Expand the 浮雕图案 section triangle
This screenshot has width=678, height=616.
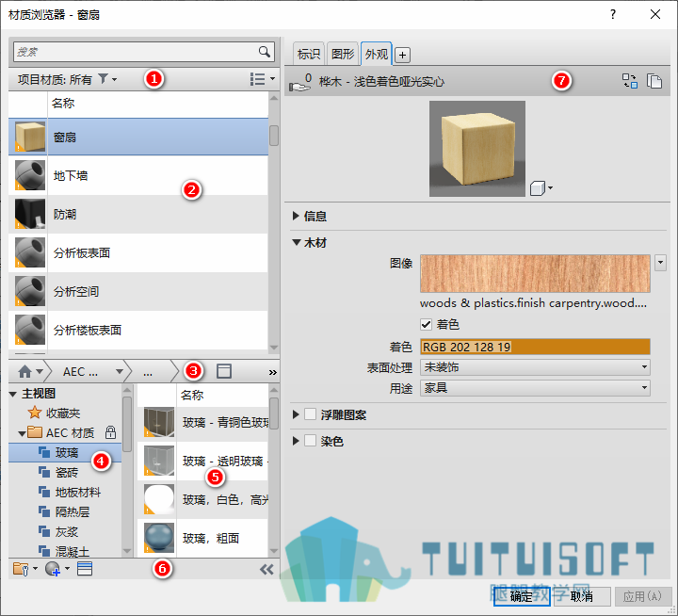coord(296,414)
